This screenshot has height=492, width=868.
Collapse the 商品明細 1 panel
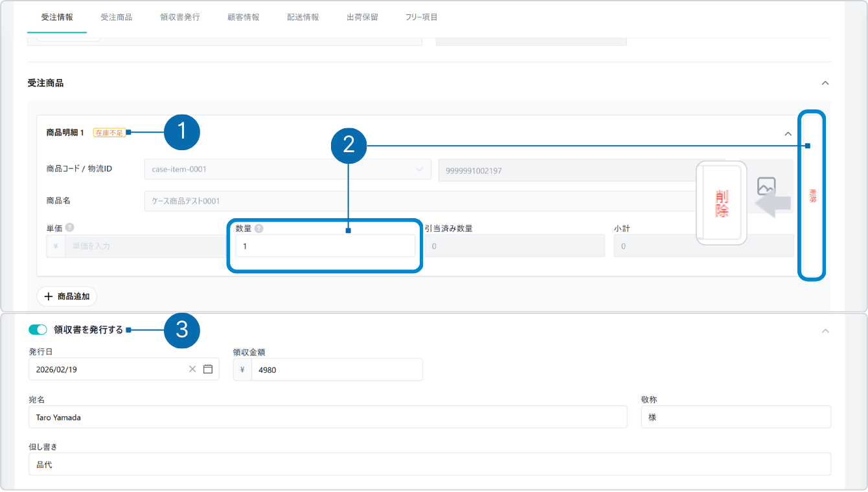click(788, 134)
